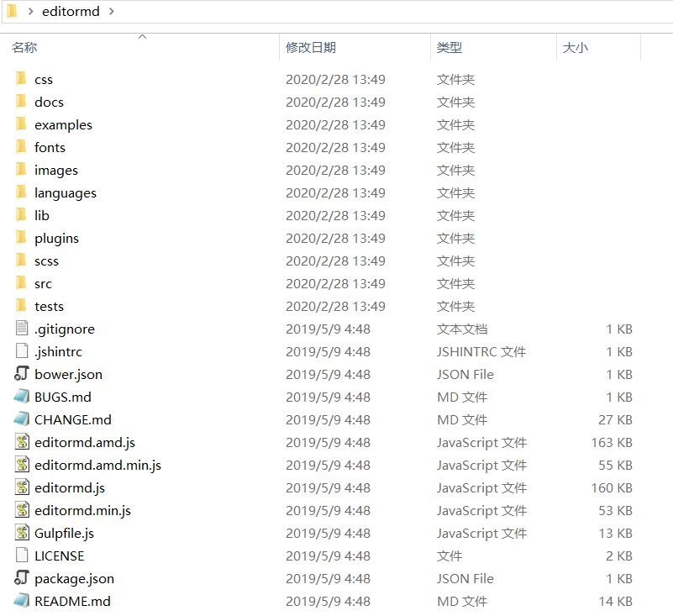
Task: Select the file name editormd.amd.min.js
Action: pyautogui.click(x=97, y=465)
